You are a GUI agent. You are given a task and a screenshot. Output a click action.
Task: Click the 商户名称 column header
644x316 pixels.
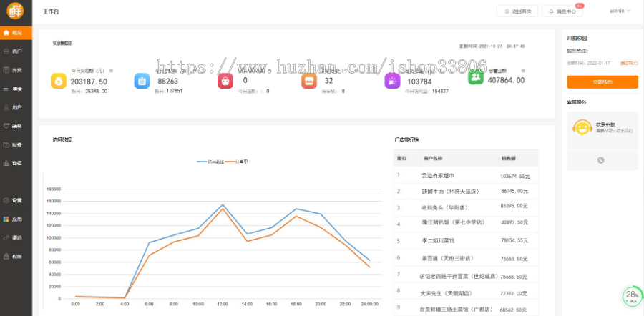(x=433, y=159)
